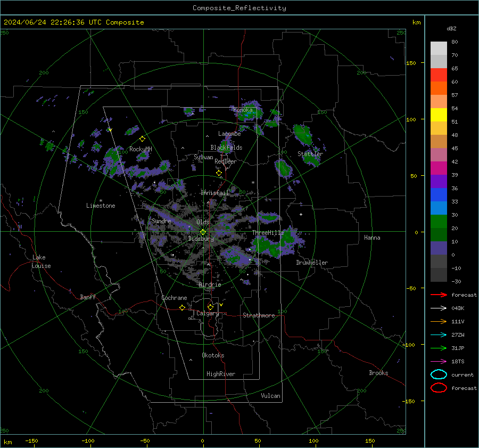Select the 36 dBZ purple color swatch
Image resolution: width=479 pixels, height=448 pixels.
click(x=439, y=181)
